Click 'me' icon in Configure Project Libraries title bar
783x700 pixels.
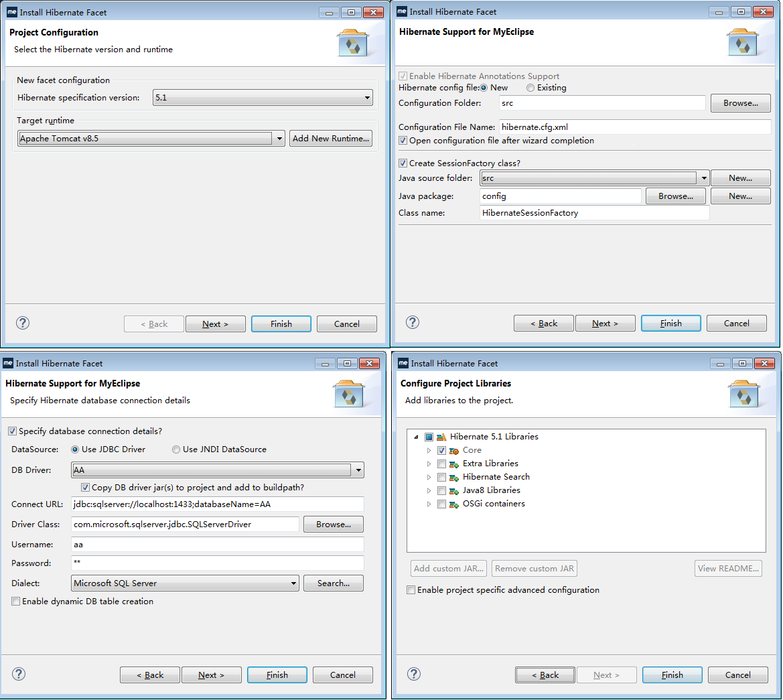403,363
